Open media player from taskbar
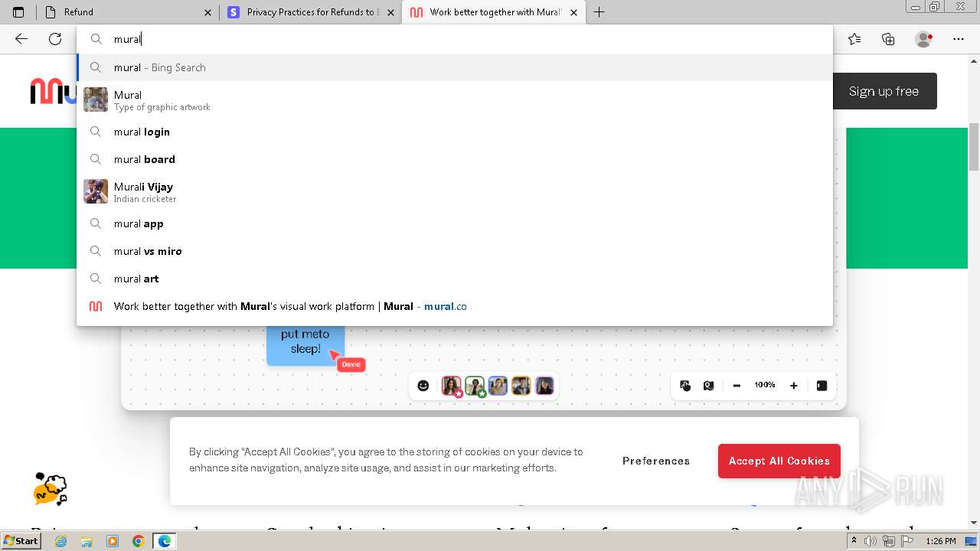This screenshot has width=980, height=551. (113, 541)
